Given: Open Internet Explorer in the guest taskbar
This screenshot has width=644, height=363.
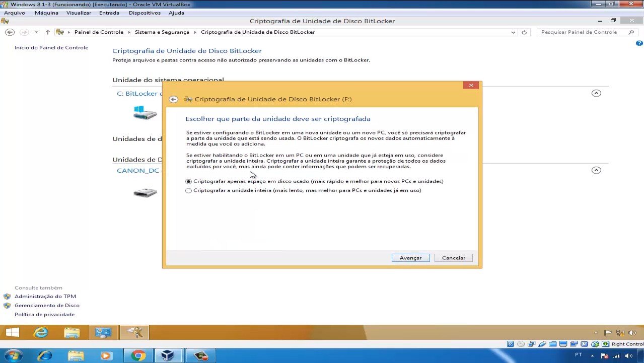Looking at the screenshot, I should click(x=41, y=332).
